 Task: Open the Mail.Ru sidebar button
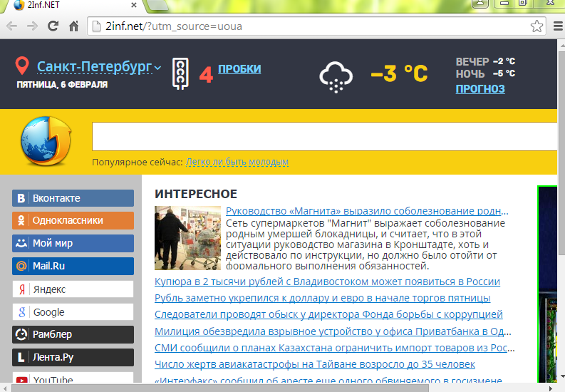coord(73,266)
